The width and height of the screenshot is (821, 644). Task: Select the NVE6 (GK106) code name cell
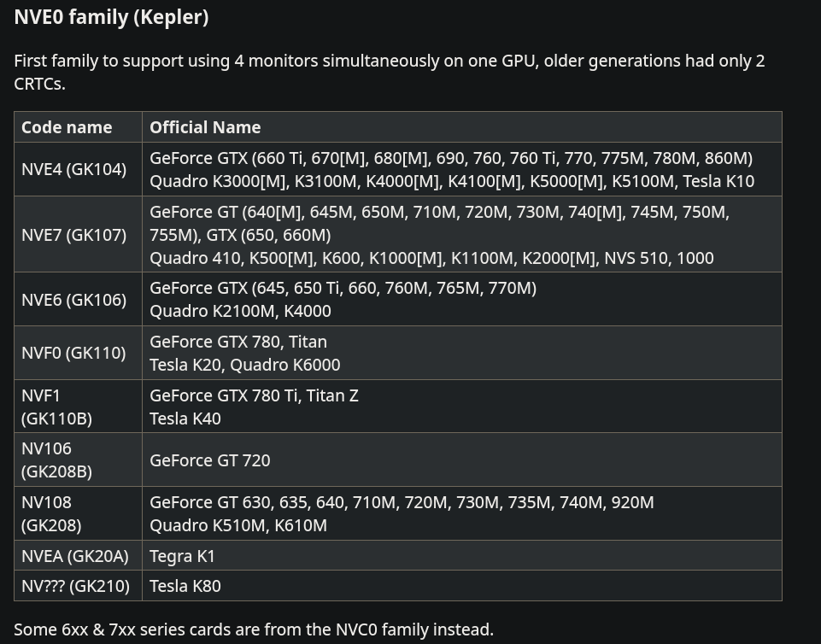tap(73, 300)
